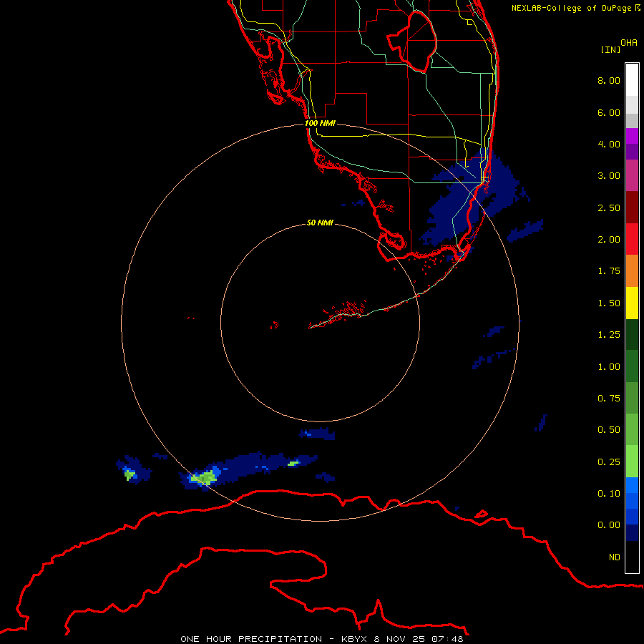Pick the green swatch beside 1.00

(632, 366)
